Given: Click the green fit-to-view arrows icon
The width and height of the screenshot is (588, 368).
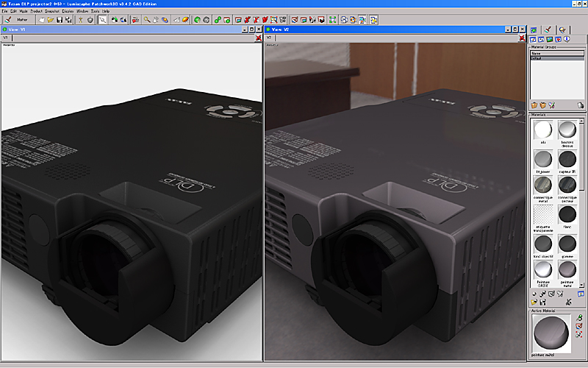Looking at the screenshot, I should (333, 19).
